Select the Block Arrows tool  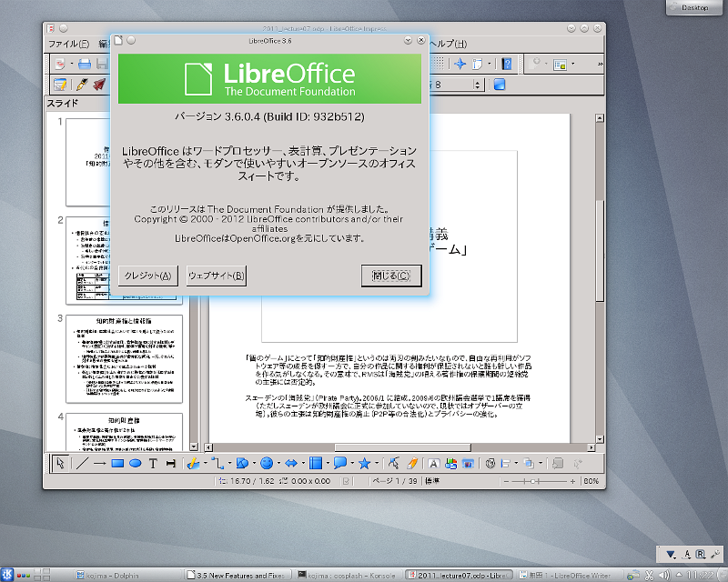point(291,463)
